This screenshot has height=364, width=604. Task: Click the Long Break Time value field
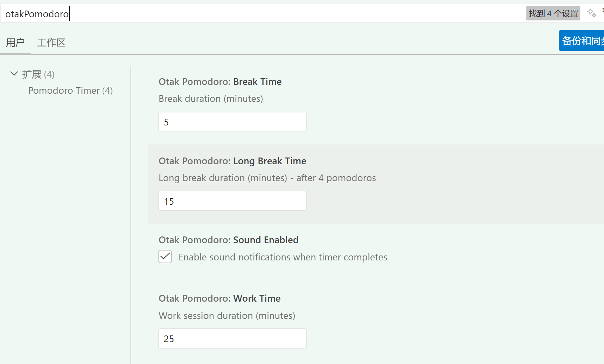tap(232, 201)
